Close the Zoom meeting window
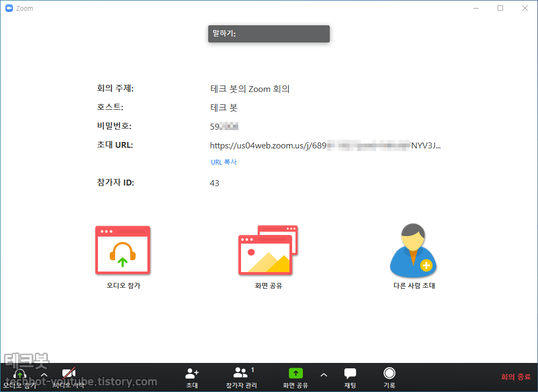 pos(525,8)
